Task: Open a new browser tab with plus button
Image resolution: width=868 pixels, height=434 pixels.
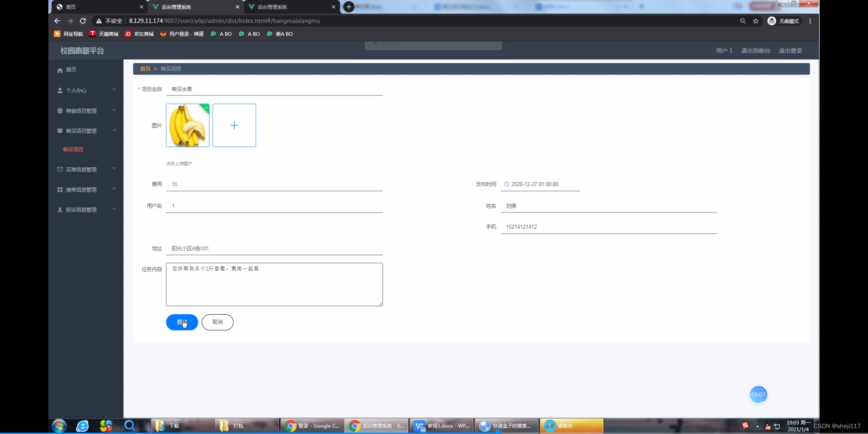Action: click(349, 7)
